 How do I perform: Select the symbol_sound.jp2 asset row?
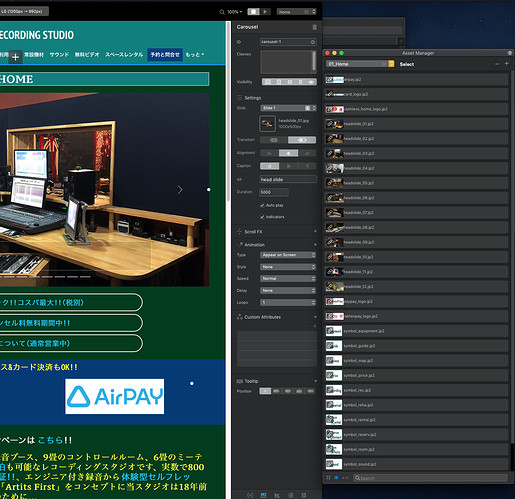[417, 464]
